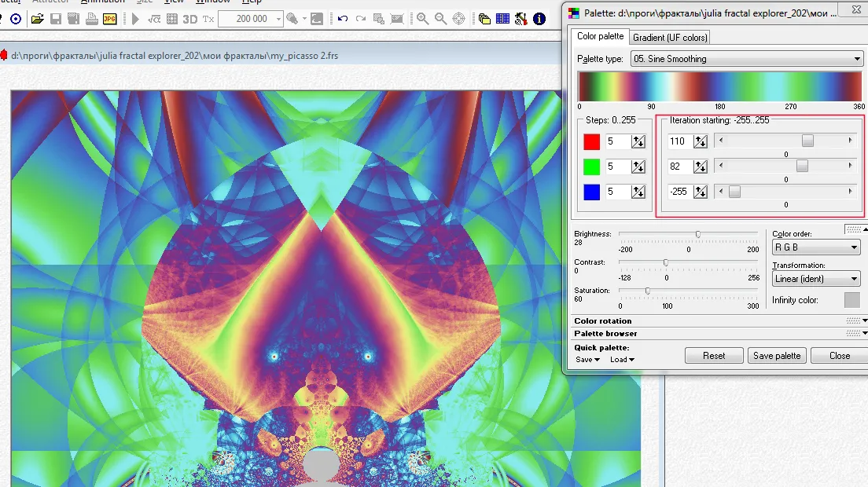Open the tools icon with the red wrench
Viewport: 868px width, 487px height.
(x=521, y=19)
